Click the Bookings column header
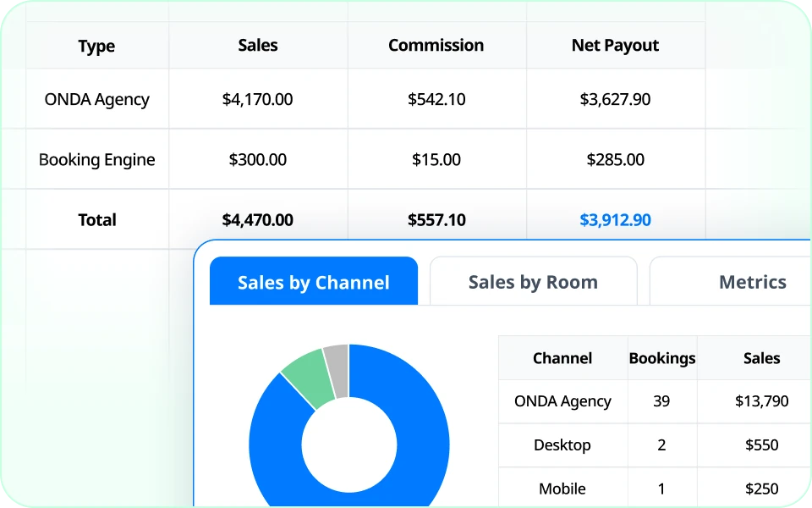This screenshot has height=508, width=812. 661,358
